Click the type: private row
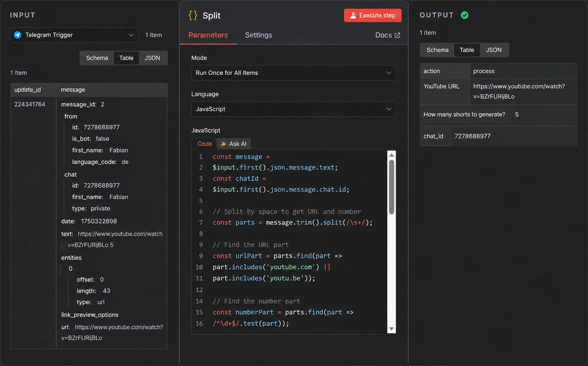Image resolution: width=588 pixels, height=366 pixels. coord(91,209)
